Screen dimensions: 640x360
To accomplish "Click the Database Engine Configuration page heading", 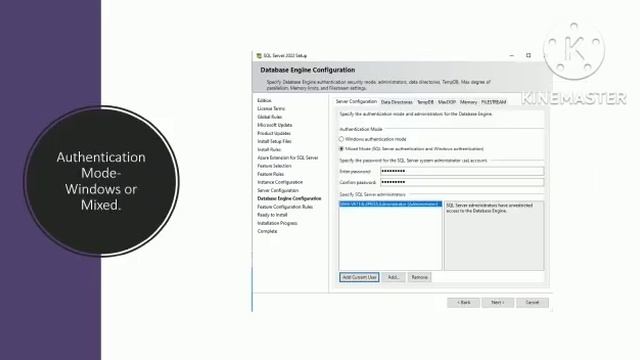I will click(308, 70).
